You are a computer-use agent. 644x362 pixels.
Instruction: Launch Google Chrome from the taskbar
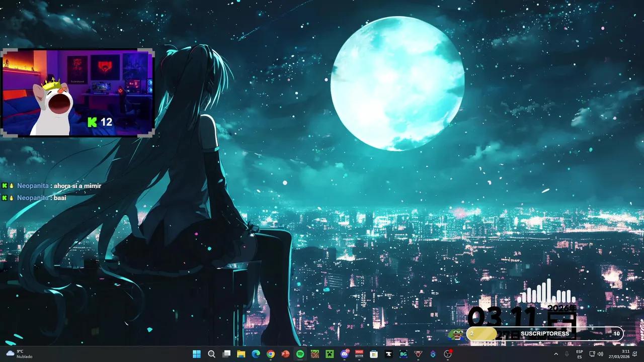click(271, 354)
